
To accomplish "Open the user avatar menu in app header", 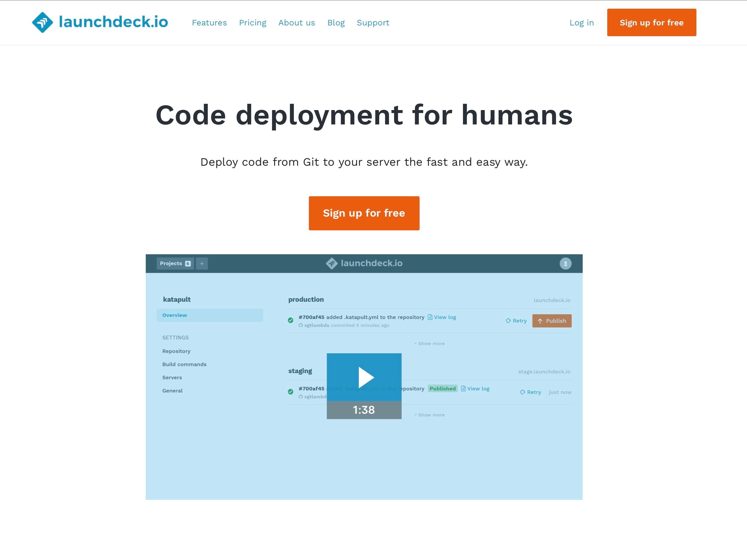I will pyautogui.click(x=565, y=263).
